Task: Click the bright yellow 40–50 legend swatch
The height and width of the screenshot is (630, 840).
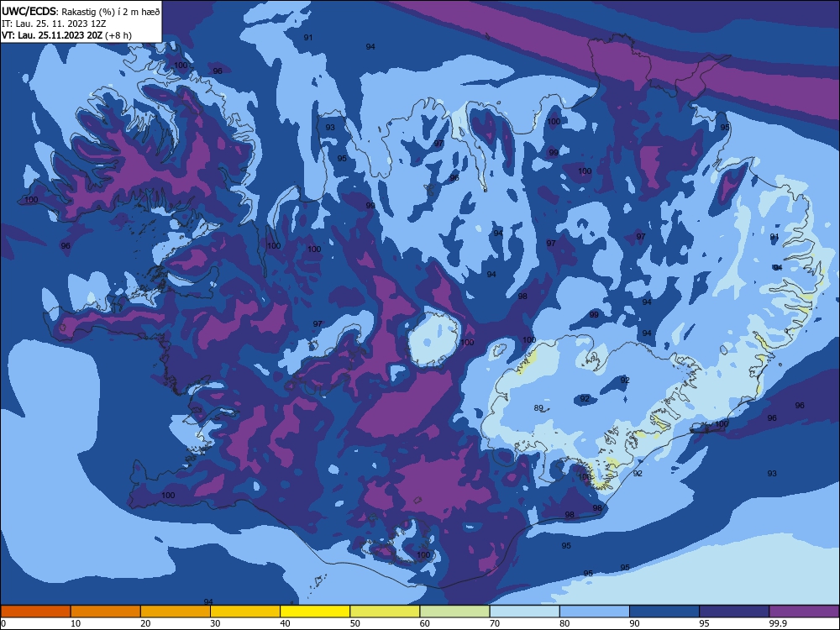Action: click(x=315, y=612)
